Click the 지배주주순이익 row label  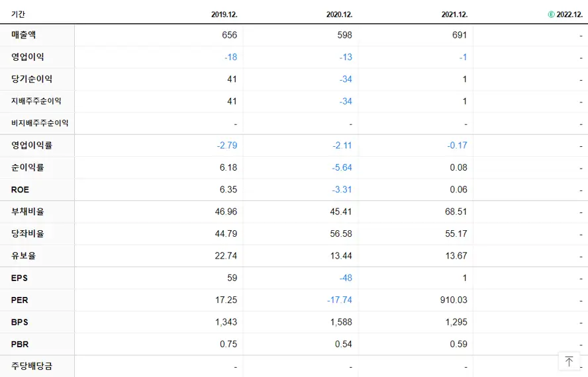coord(36,101)
